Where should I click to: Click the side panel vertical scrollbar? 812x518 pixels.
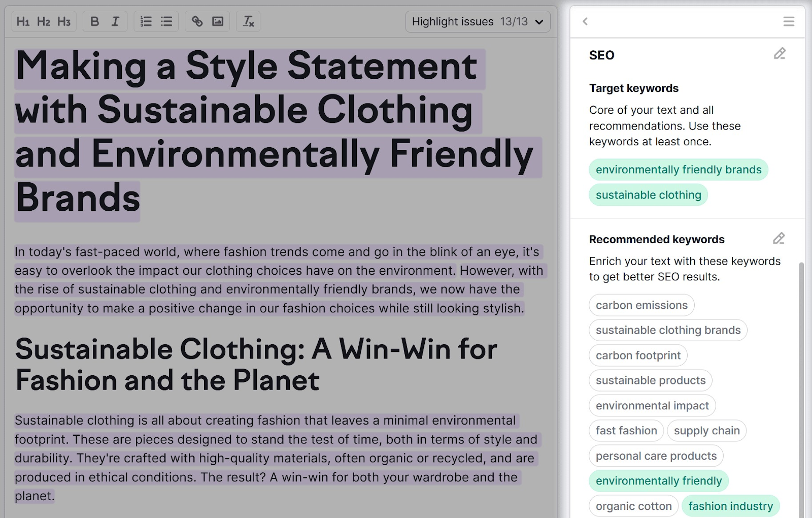pyautogui.click(x=801, y=386)
